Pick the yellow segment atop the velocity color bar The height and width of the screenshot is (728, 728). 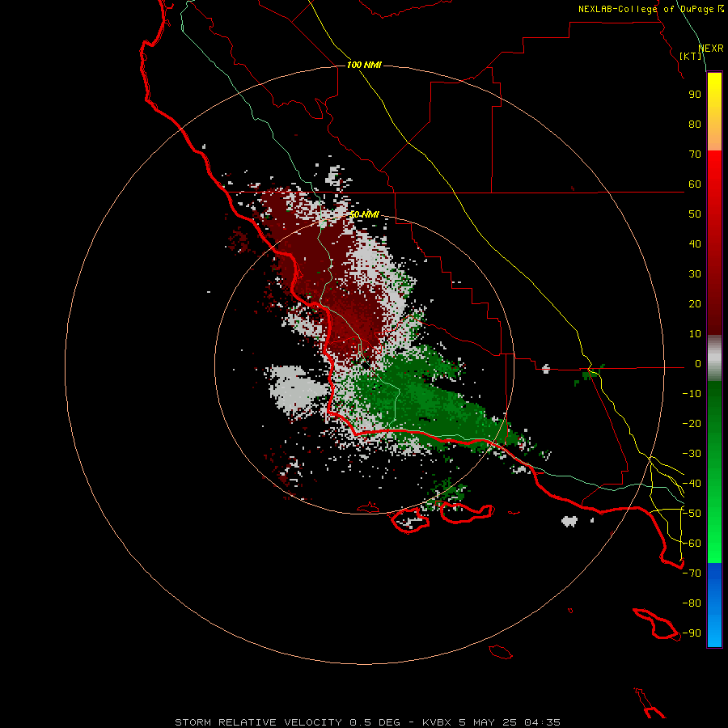pyautogui.click(x=714, y=91)
